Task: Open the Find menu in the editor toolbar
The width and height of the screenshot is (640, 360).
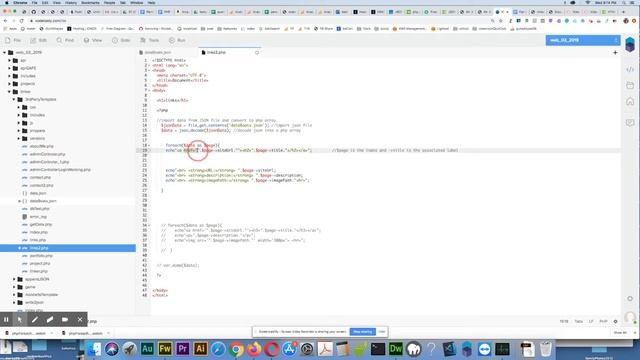Action: tap(65, 40)
